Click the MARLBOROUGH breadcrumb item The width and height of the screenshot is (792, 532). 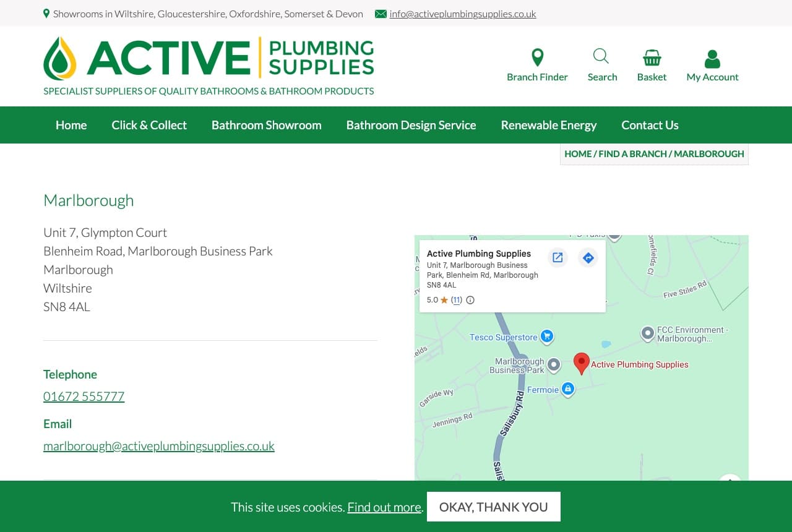(x=709, y=153)
